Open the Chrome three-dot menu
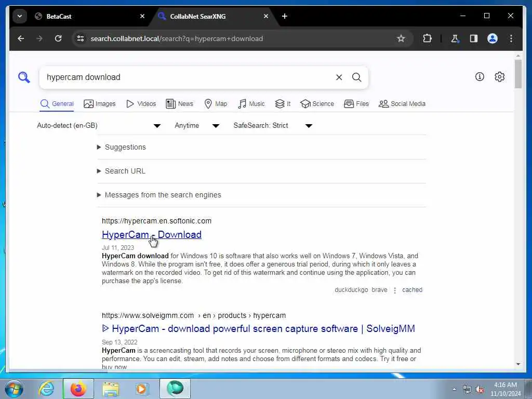 tap(511, 38)
